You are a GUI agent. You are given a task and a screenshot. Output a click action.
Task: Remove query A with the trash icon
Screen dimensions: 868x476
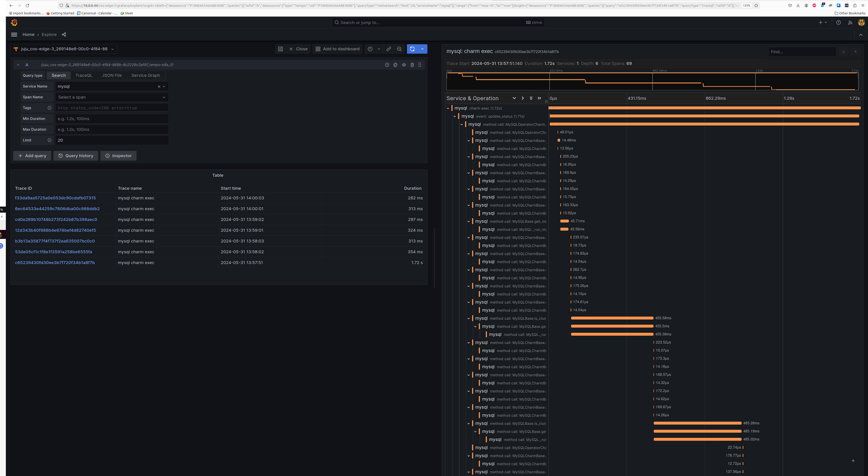click(x=412, y=65)
